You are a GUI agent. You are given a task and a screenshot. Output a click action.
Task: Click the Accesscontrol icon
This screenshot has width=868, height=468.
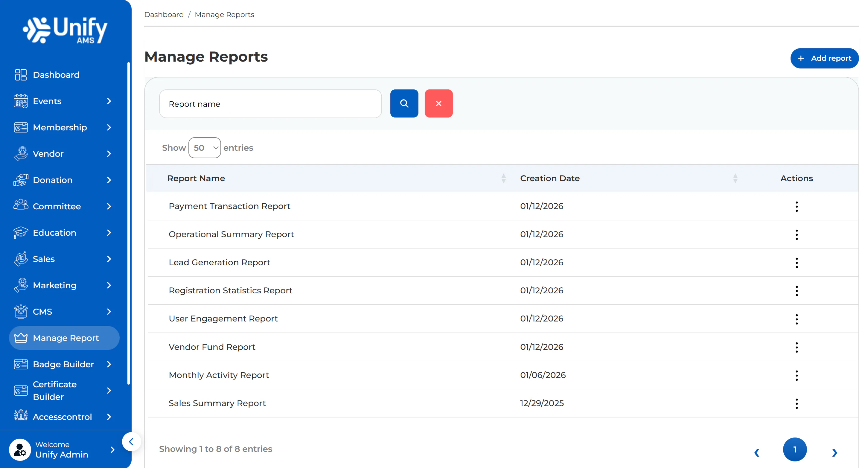pyautogui.click(x=21, y=415)
